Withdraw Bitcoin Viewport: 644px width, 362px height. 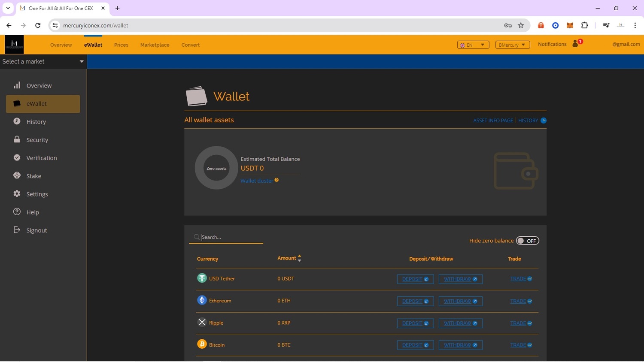(460, 345)
